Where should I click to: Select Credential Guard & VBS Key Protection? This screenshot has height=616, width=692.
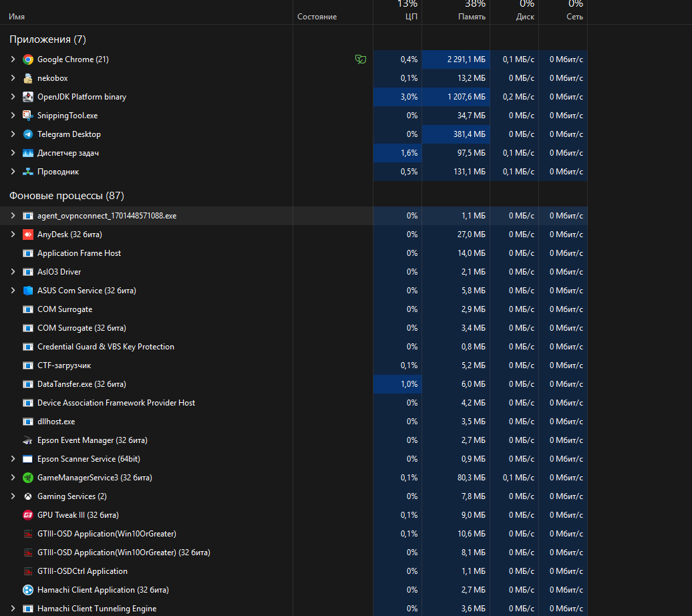293,347
